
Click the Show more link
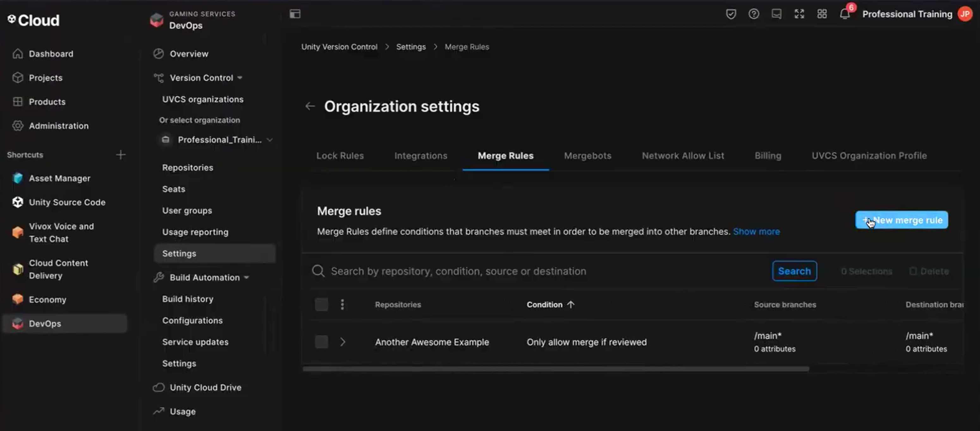[756, 231]
